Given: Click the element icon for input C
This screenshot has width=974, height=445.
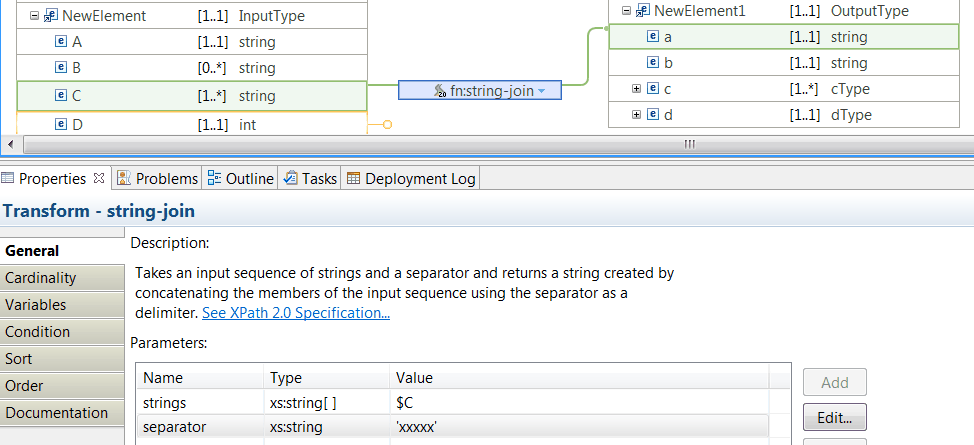Looking at the screenshot, I should (61, 96).
